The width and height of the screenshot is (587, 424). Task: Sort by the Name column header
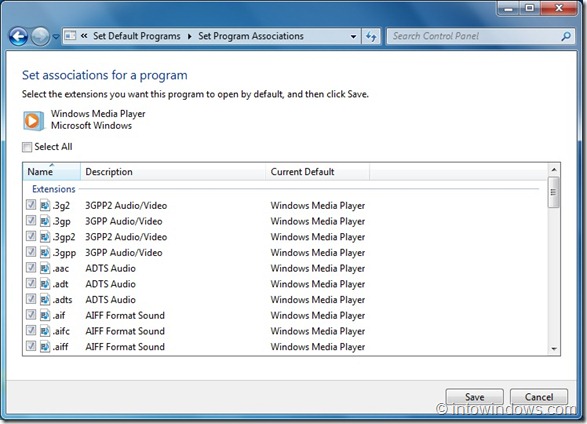pos(51,172)
